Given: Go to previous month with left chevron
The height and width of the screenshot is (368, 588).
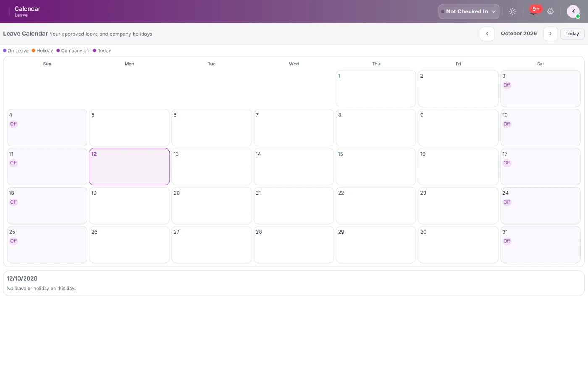Looking at the screenshot, I should coord(487,34).
